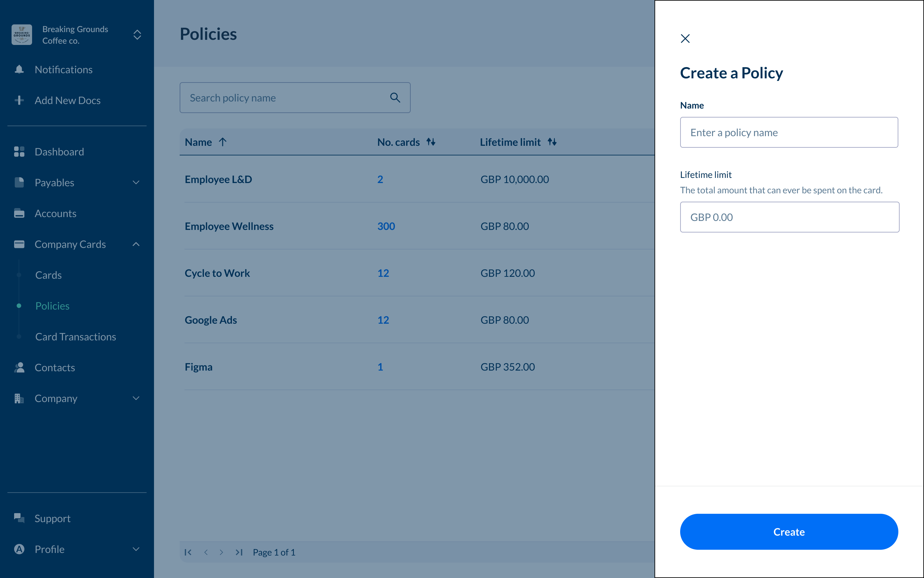Sort by No. cards arrows
The image size is (924, 578).
tap(431, 142)
